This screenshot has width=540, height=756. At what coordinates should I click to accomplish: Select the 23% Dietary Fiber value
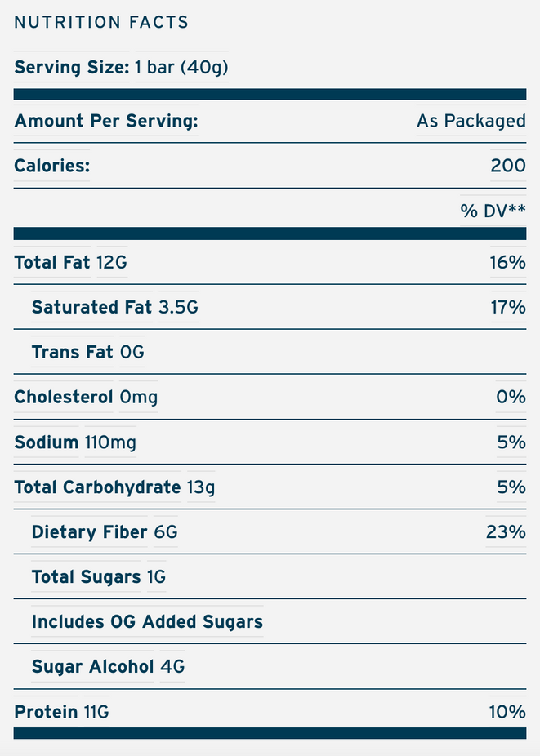click(506, 532)
